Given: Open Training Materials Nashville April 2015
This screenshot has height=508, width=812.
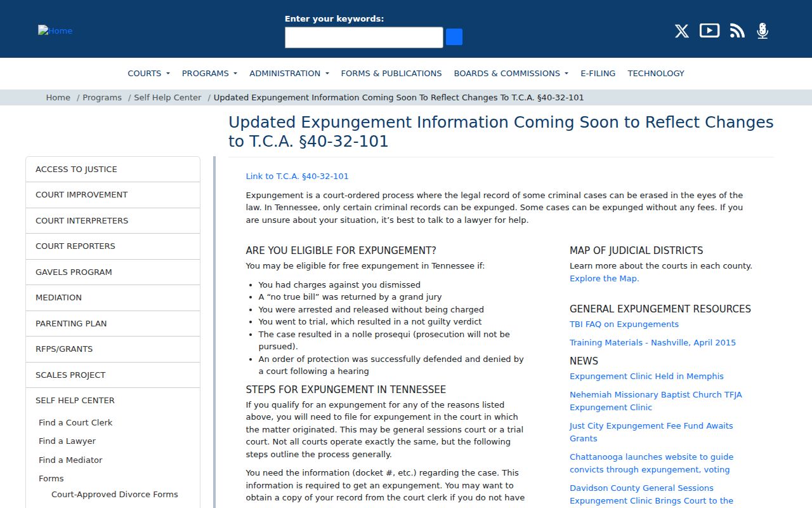Looking at the screenshot, I should [x=653, y=342].
